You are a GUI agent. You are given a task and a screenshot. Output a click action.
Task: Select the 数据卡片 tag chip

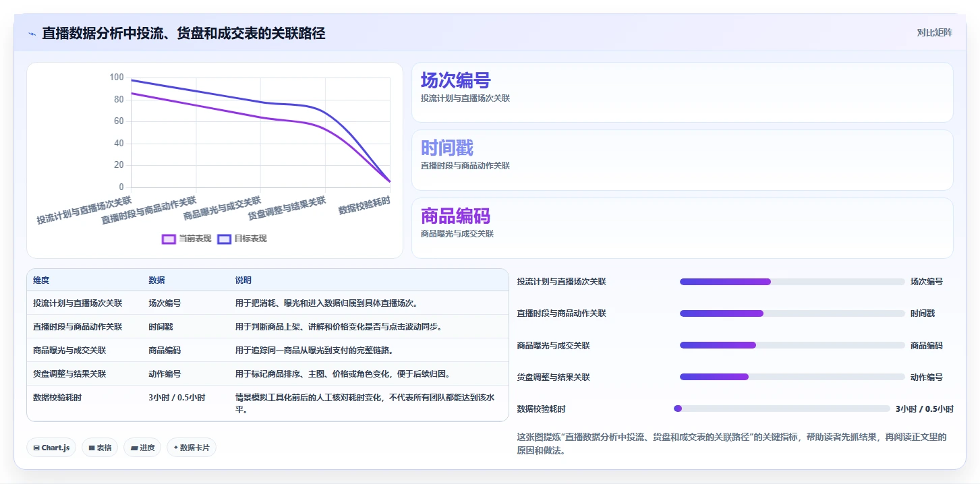point(192,448)
